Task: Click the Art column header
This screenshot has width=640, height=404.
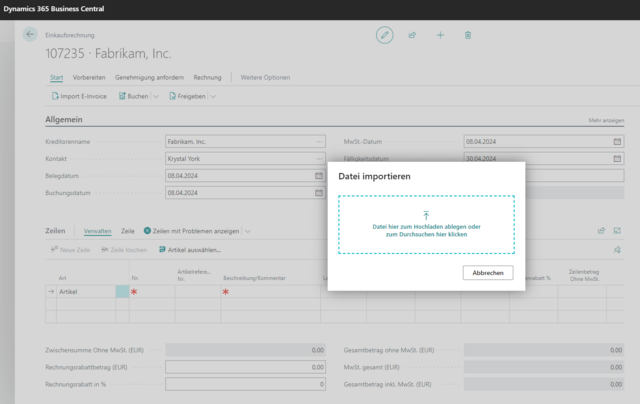Action: tap(62, 278)
